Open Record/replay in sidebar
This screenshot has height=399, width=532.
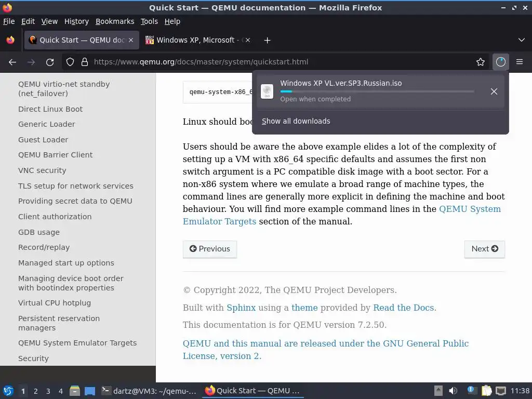[x=44, y=247]
